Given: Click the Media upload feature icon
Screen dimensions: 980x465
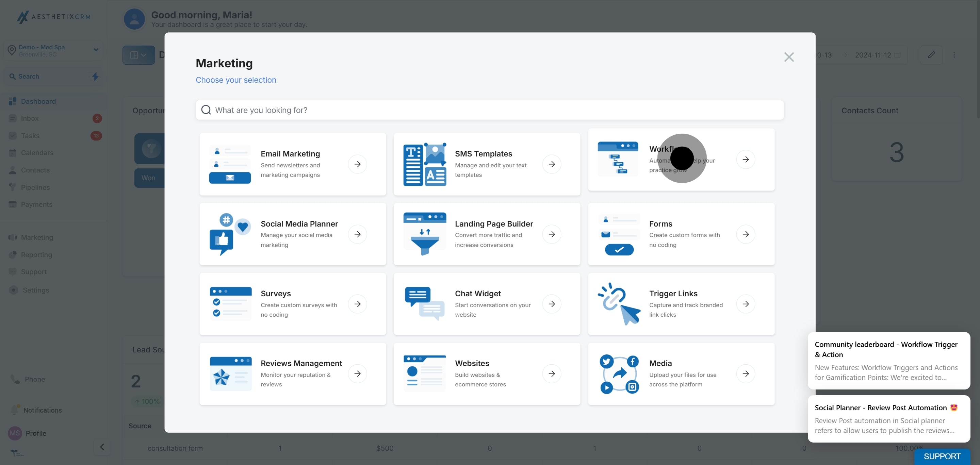Looking at the screenshot, I should coord(619,373).
